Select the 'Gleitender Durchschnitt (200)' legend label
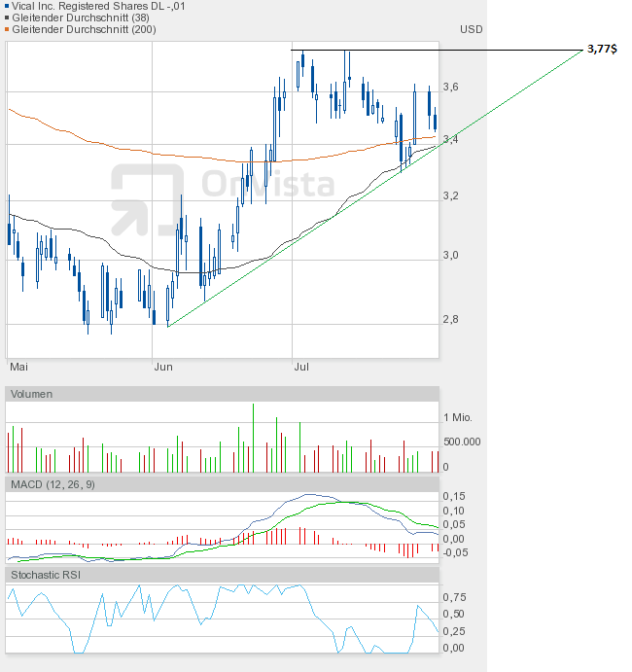This screenshot has width=632, height=672. click(84, 29)
